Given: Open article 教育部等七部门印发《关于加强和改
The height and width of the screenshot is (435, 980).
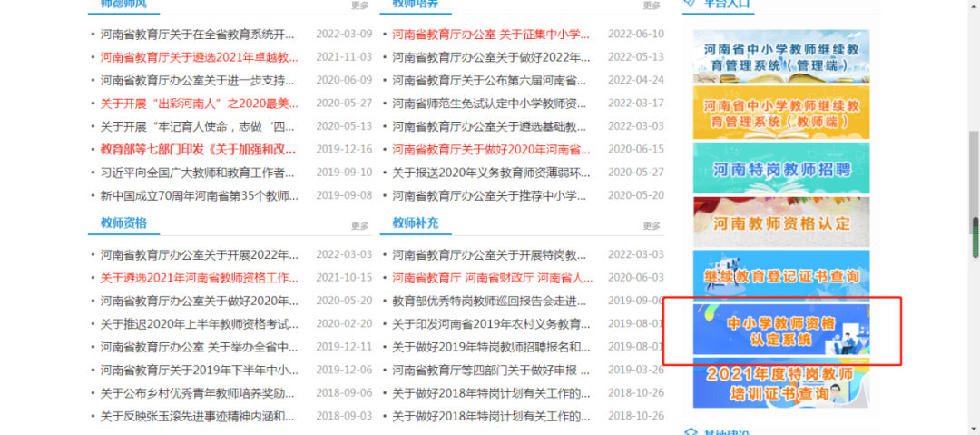Looking at the screenshot, I should [198, 149].
